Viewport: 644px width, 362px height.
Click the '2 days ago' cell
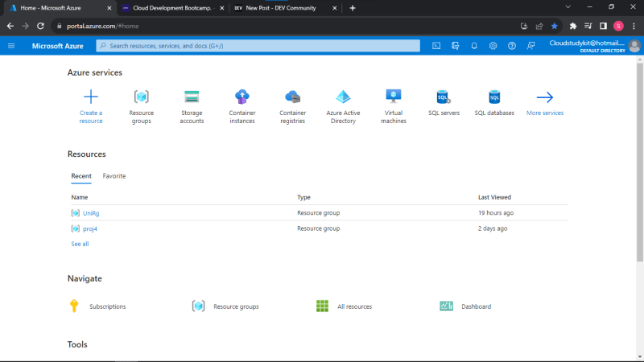[493, 228]
